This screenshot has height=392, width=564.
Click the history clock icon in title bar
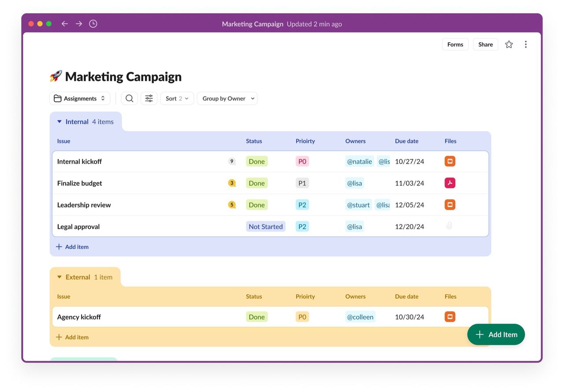click(93, 24)
